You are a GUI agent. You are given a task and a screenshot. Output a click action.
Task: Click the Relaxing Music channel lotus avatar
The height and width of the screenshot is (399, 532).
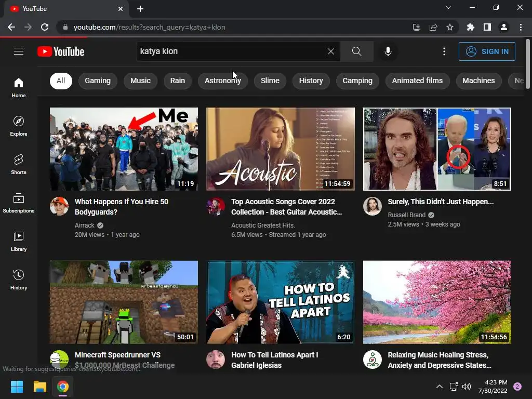372,360
